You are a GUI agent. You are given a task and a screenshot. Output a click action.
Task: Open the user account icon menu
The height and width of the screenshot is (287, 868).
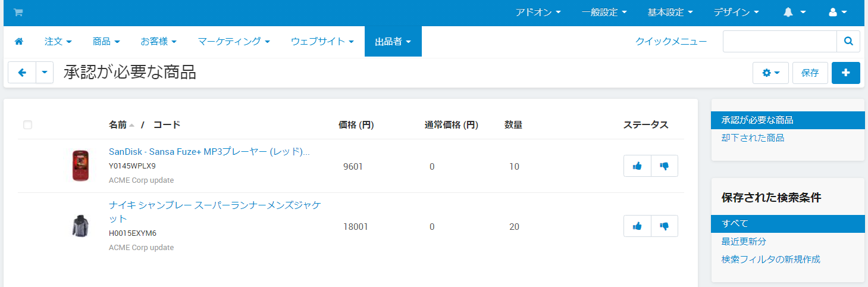click(838, 13)
